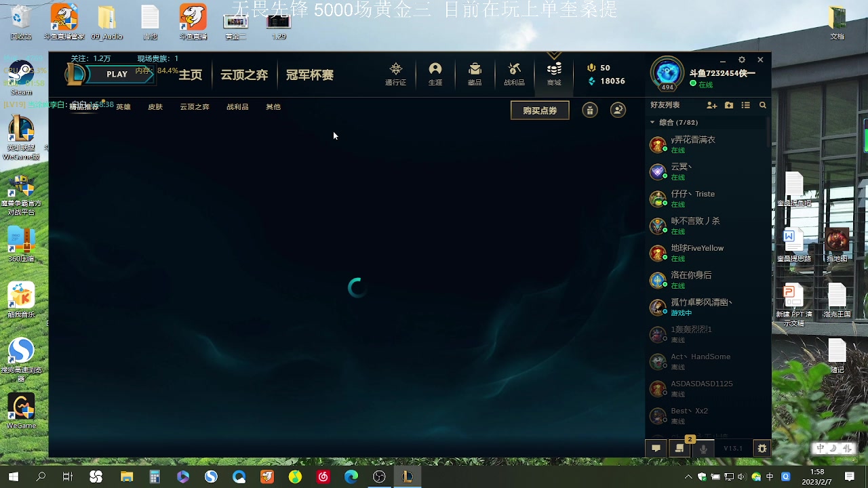Select the 英雄 store tab
The width and height of the screenshot is (868, 488).
point(123,106)
